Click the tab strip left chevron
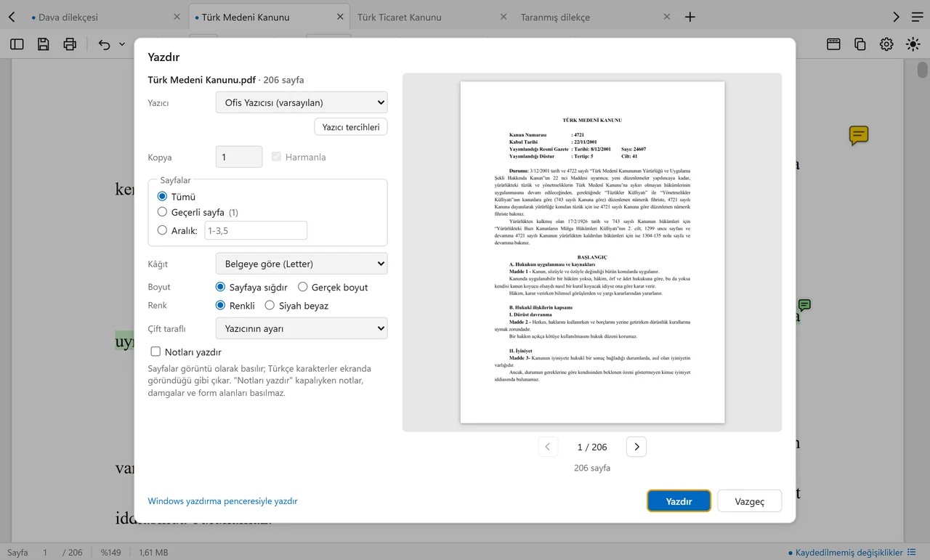Image resolution: width=930 pixels, height=560 pixels. pos(12,17)
